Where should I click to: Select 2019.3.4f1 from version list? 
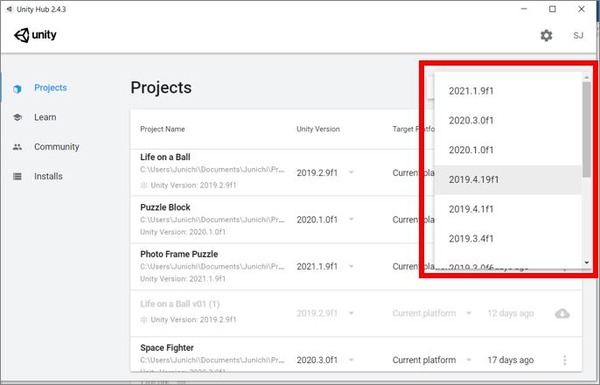[508, 238]
